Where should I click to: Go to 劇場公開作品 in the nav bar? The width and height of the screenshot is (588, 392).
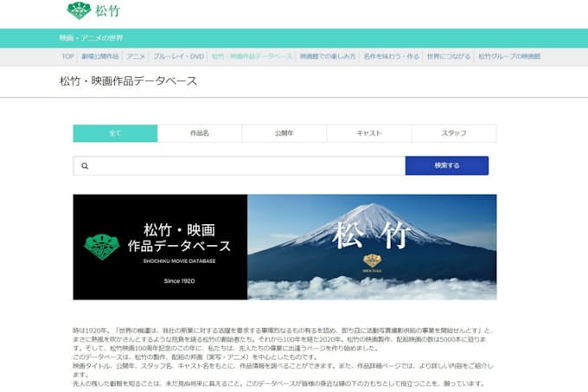point(101,56)
